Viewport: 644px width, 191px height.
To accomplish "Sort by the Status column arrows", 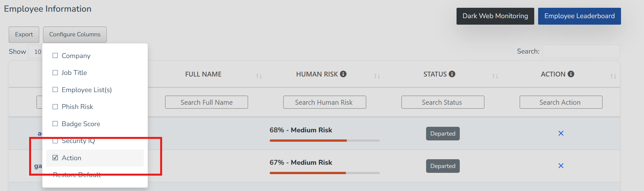I will tap(495, 76).
